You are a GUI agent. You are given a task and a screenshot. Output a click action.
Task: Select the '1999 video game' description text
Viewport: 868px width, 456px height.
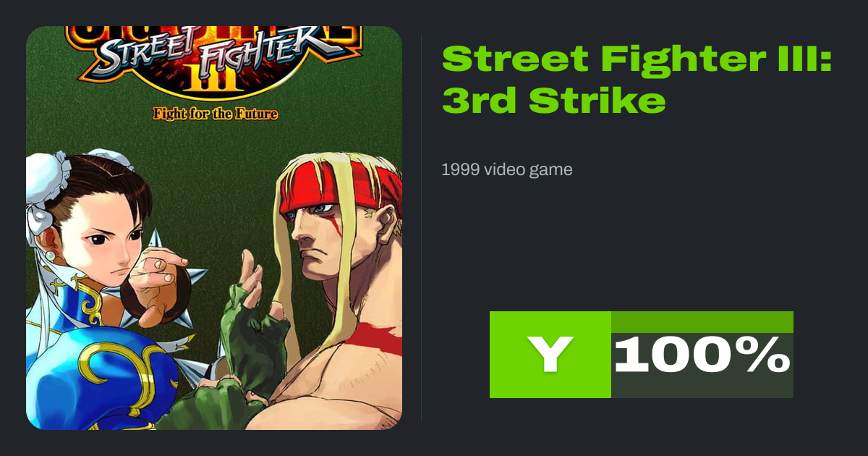click(x=506, y=170)
